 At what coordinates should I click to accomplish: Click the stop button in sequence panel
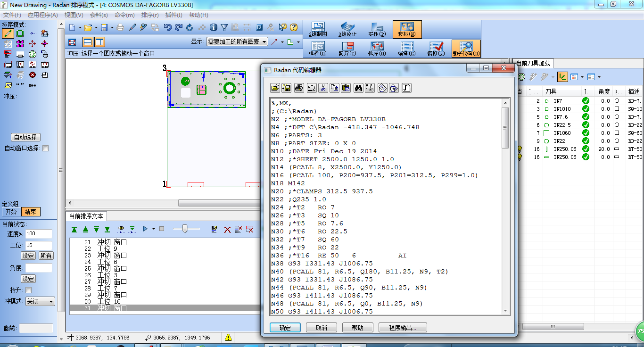click(162, 229)
